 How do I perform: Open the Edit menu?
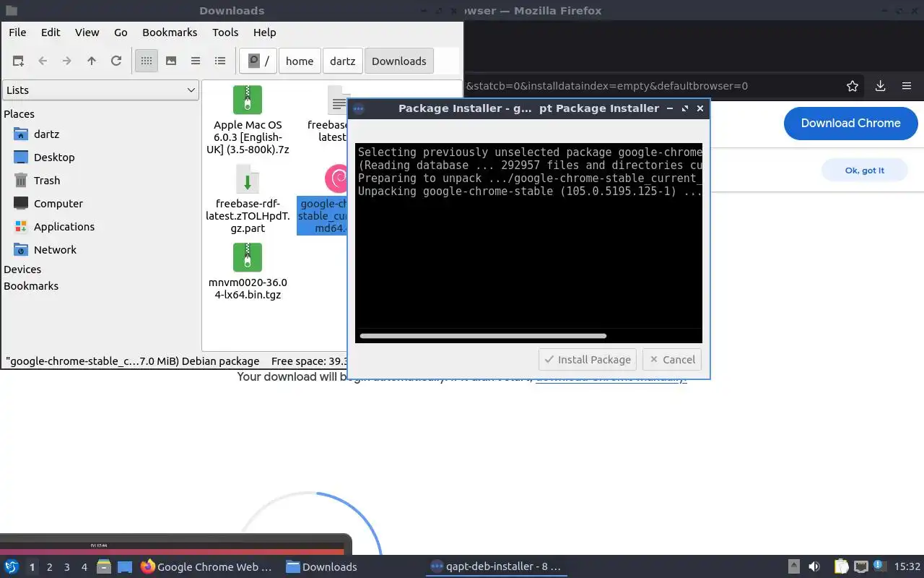click(x=51, y=33)
